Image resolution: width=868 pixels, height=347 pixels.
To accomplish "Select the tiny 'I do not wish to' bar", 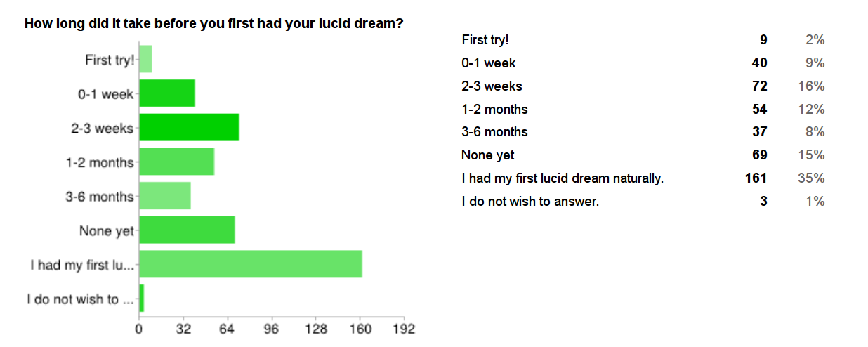I will click(141, 299).
